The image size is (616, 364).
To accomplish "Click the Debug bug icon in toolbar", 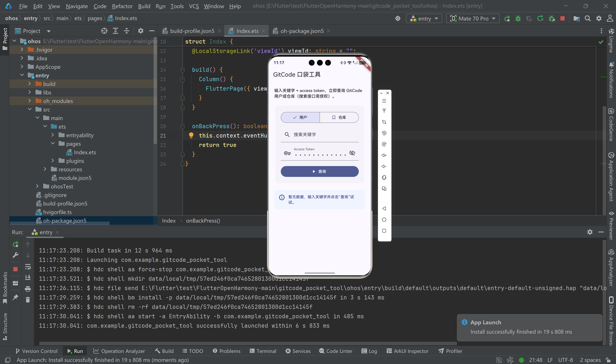I will click(518, 18).
